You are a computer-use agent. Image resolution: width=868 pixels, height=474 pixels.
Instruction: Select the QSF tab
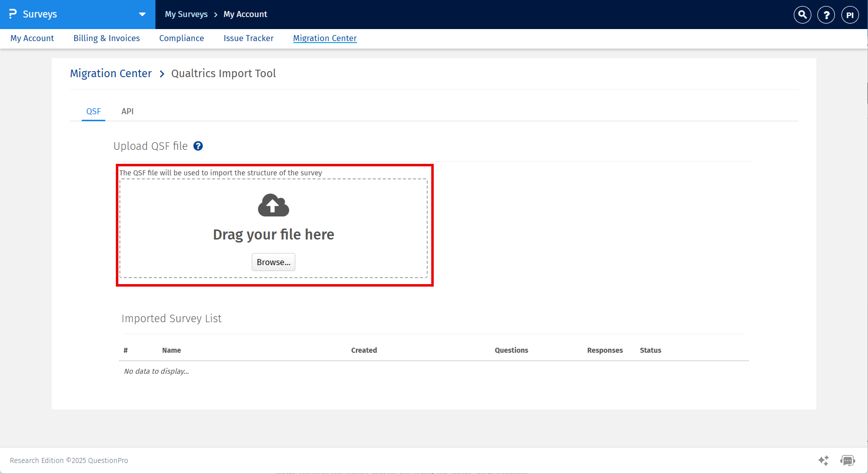[93, 111]
